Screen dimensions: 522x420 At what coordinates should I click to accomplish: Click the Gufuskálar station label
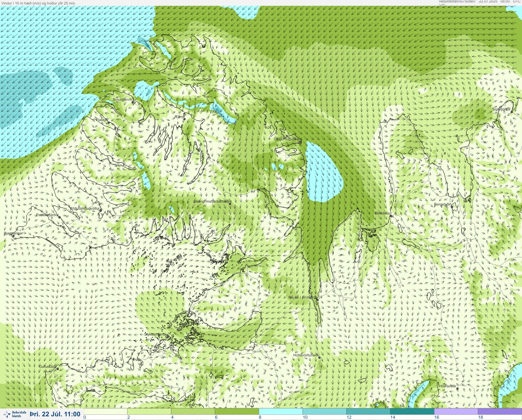click(x=48, y=367)
